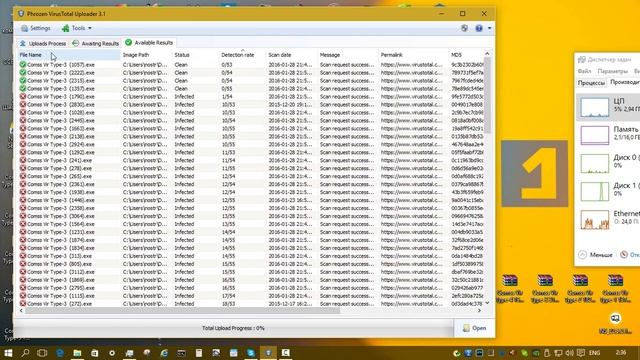Switch to Uploads Process tab
The image size is (640, 360).
click(43, 43)
